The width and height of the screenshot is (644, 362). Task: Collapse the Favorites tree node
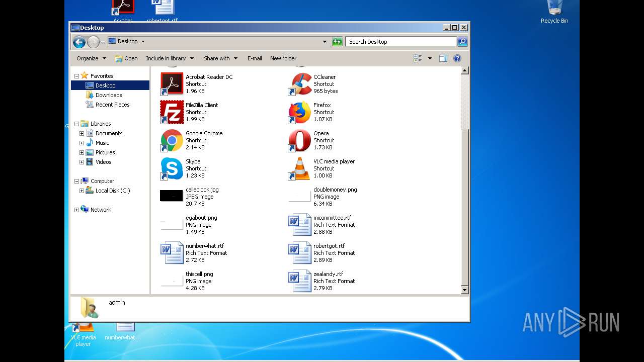[76, 76]
